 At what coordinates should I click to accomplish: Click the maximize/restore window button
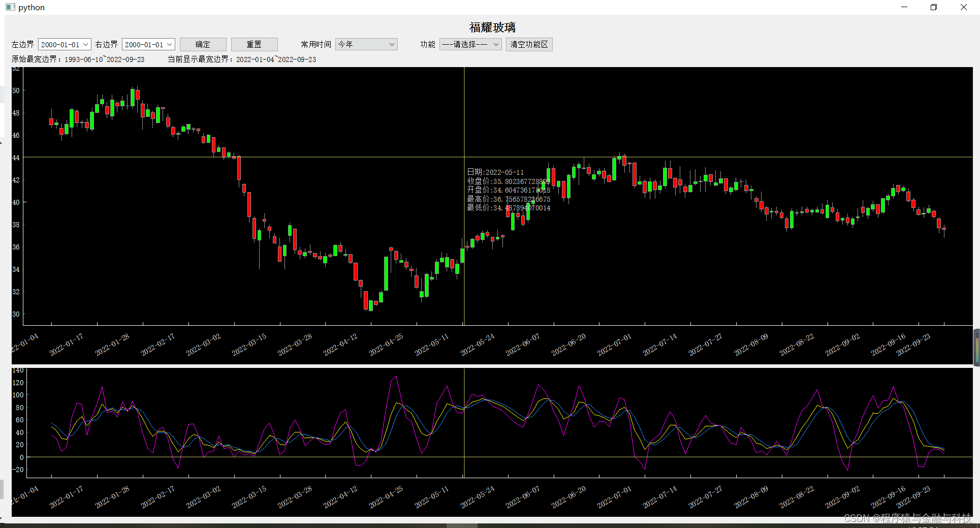click(934, 7)
